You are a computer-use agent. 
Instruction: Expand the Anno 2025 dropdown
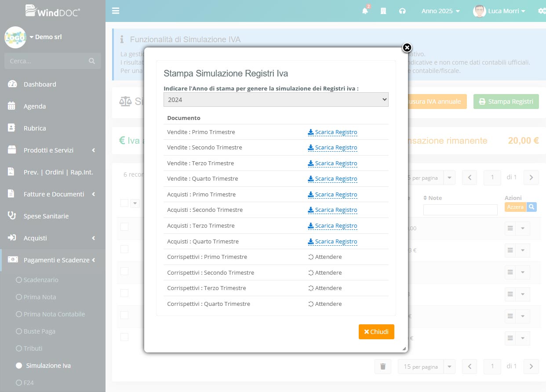440,11
